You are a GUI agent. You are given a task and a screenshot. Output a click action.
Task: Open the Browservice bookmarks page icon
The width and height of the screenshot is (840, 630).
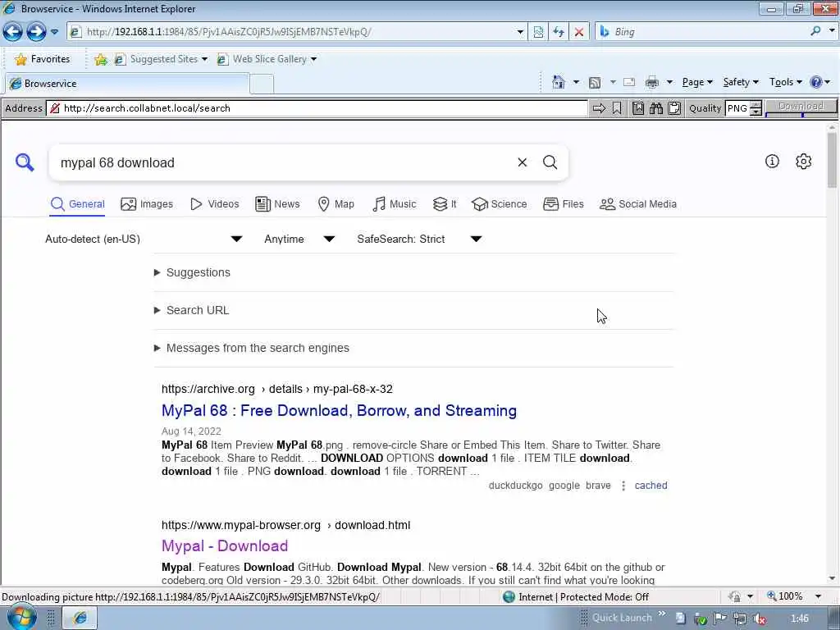[637, 108]
